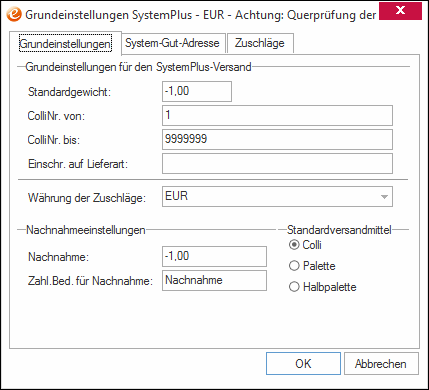Click the Währung der Zuschläge label

coord(87,198)
